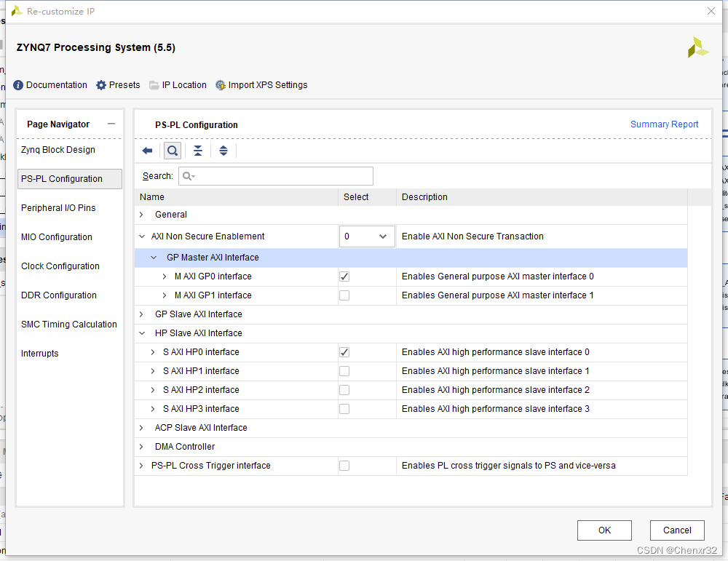Image resolution: width=728 pixels, height=561 pixels.
Task: Select 'Enables AXI high performance slave interface 3' text
Action: pos(495,409)
